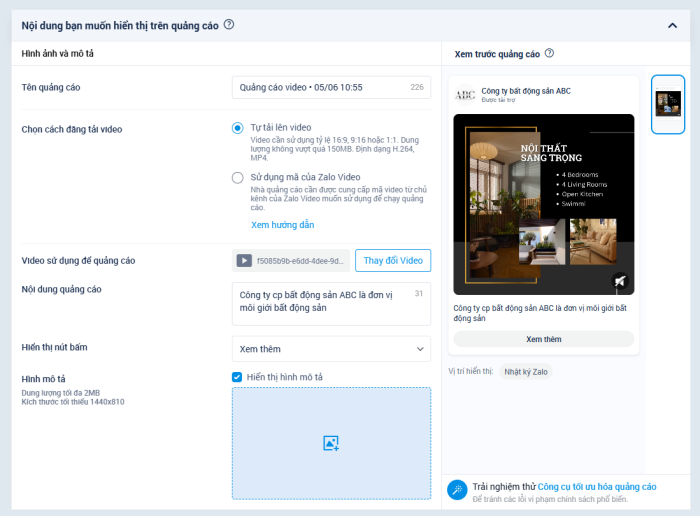Open 'Công cụ tối ưu hóa quảng cáo' link
Screen dimensions: 700x516
coord(597,487)
